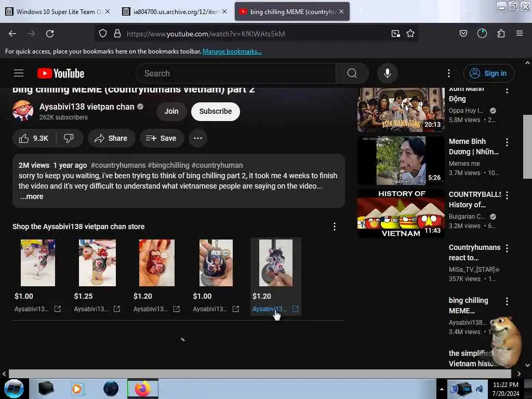Image resolution: width=532 pixels, height=399 pixels.
Task: Click the YouTube search input field
Action: [235, 73]
